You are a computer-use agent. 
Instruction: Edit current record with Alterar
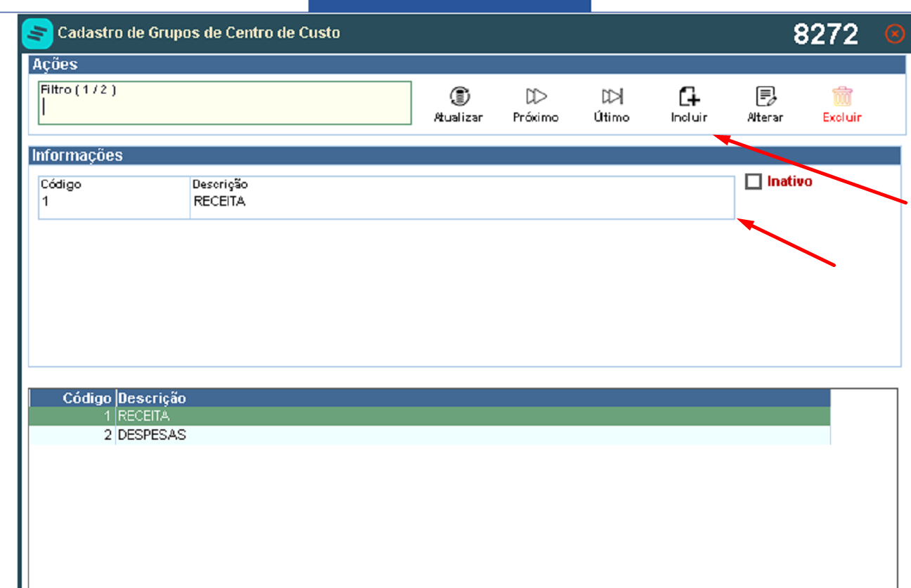click(x=765, y=96)
